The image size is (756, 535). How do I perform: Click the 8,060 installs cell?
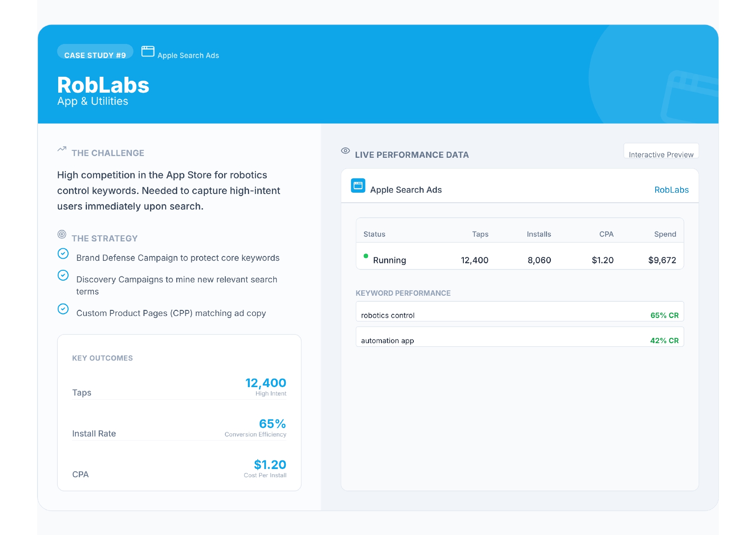[539, 260]
